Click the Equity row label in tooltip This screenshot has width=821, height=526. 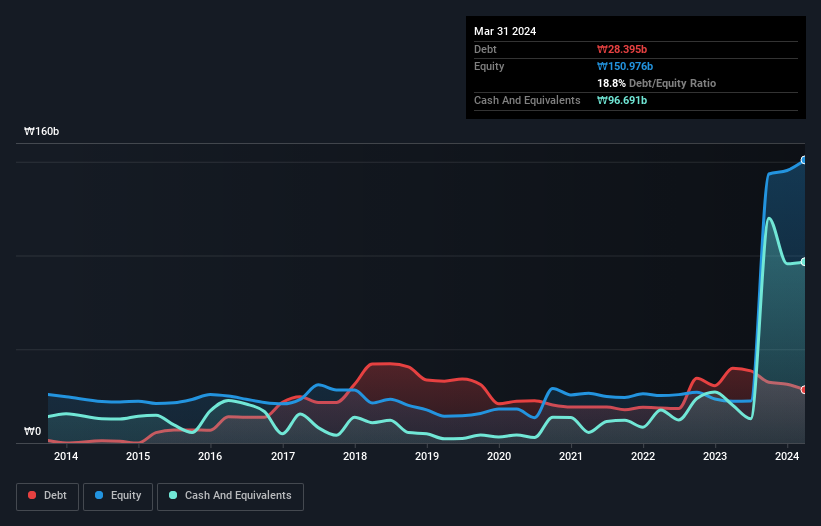point(489,66)
